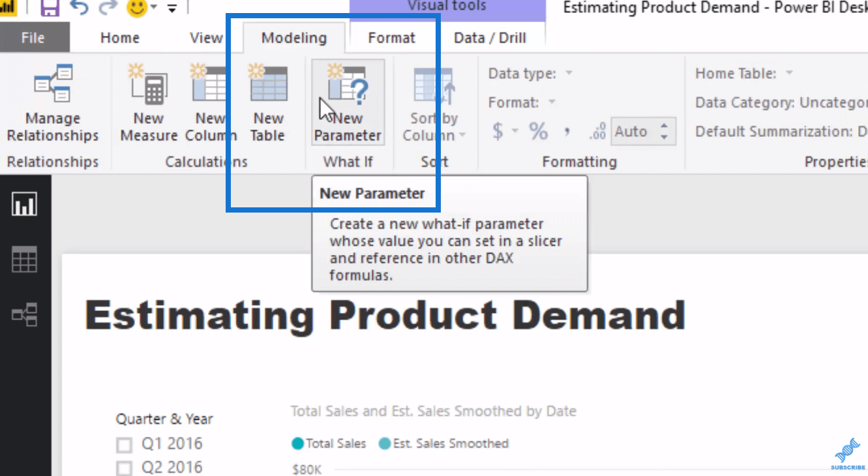Open the currency format dropdown arrow

pos(515,132)
